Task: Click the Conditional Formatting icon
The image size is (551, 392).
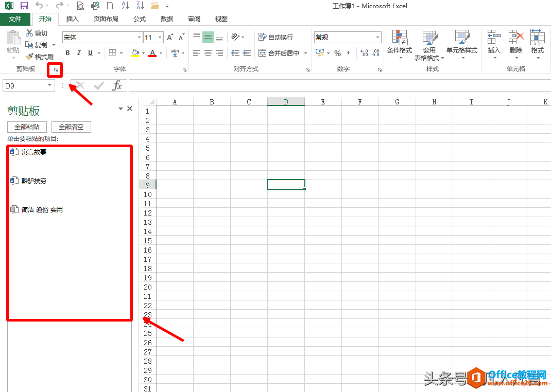Action: point(399,37)
